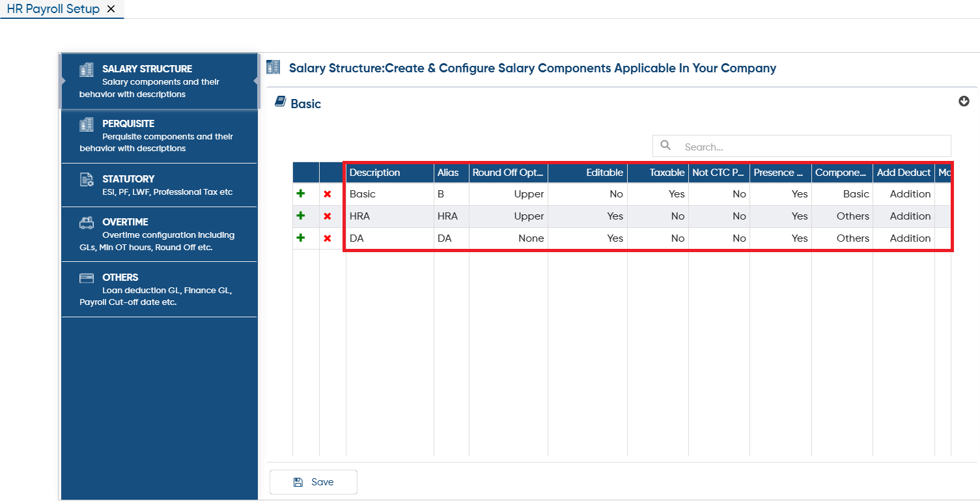
Task: Collapse Basic section using down arrow icon
Action: coord(964,102)
